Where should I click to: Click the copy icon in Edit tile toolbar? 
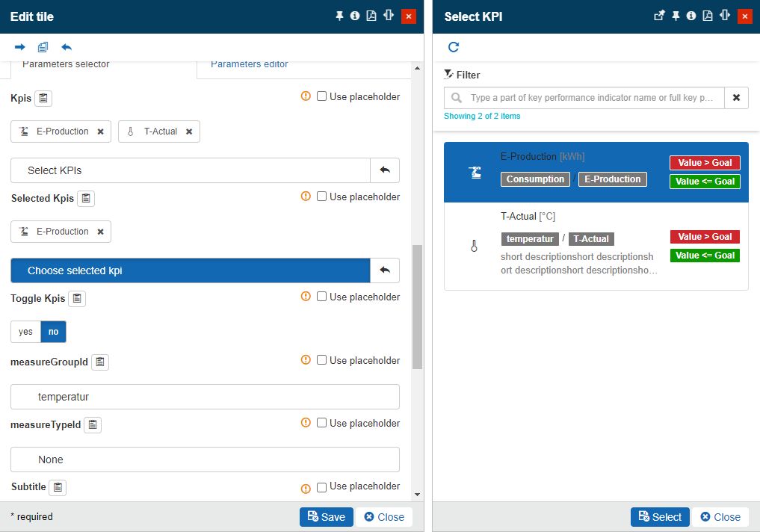point(43,47)
